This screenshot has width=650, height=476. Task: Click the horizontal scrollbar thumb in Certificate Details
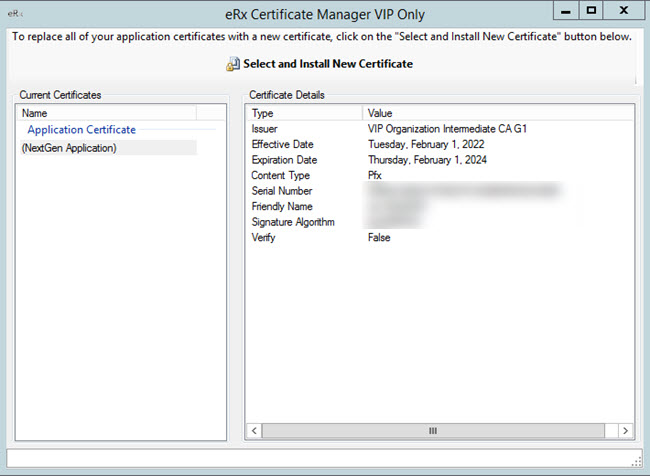(433, 431)
